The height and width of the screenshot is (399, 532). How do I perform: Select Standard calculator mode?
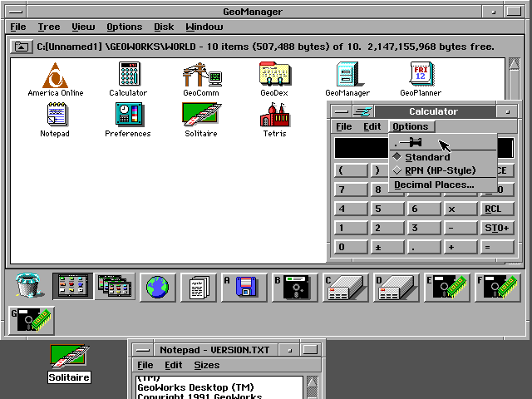(443, 157)
